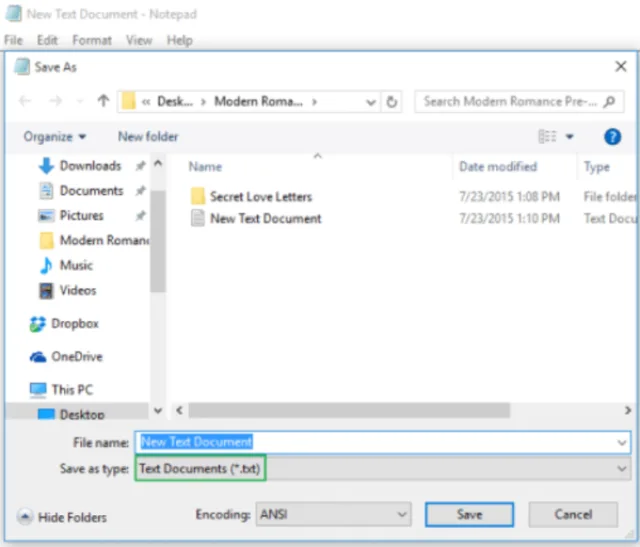Click date 7/23/2015 1:10 PM

click(509, 219)
